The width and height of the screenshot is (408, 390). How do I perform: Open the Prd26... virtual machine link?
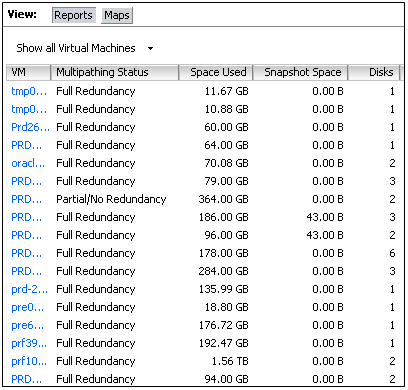coord(30,127)
